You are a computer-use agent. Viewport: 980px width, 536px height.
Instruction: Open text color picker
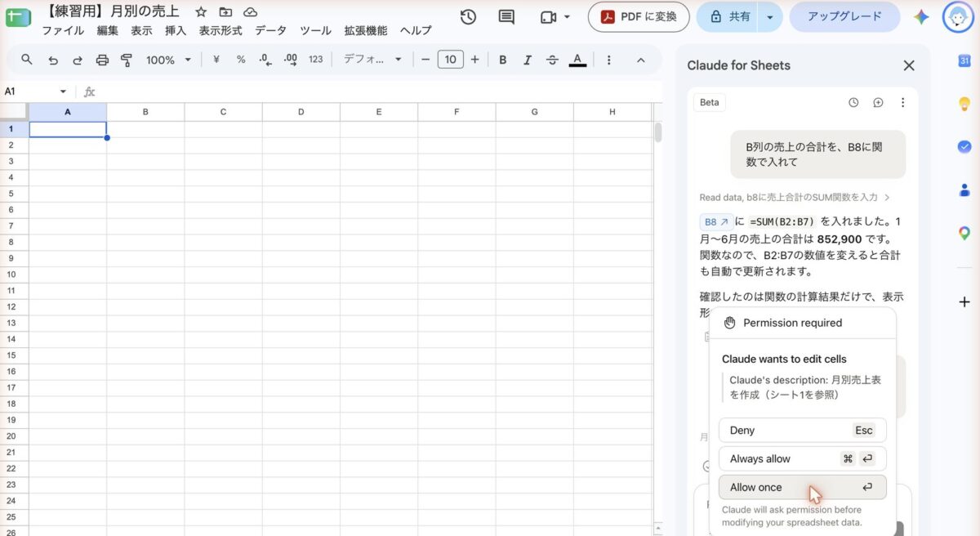tap(577, 60)
